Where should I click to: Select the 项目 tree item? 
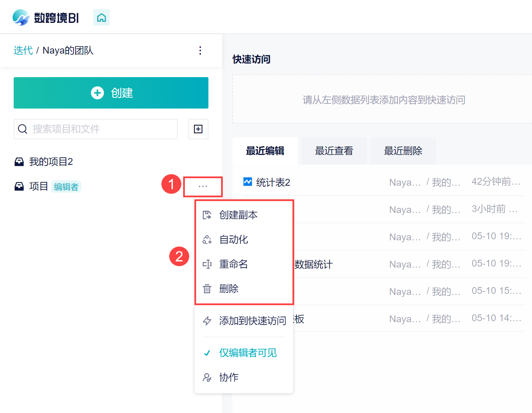pos(39,186)
